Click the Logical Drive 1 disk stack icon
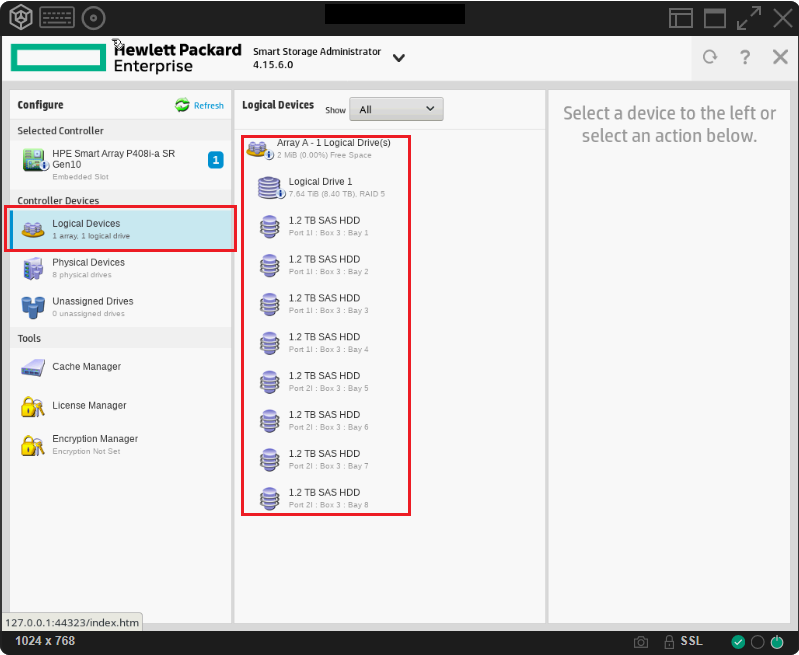 coord(270,188)
